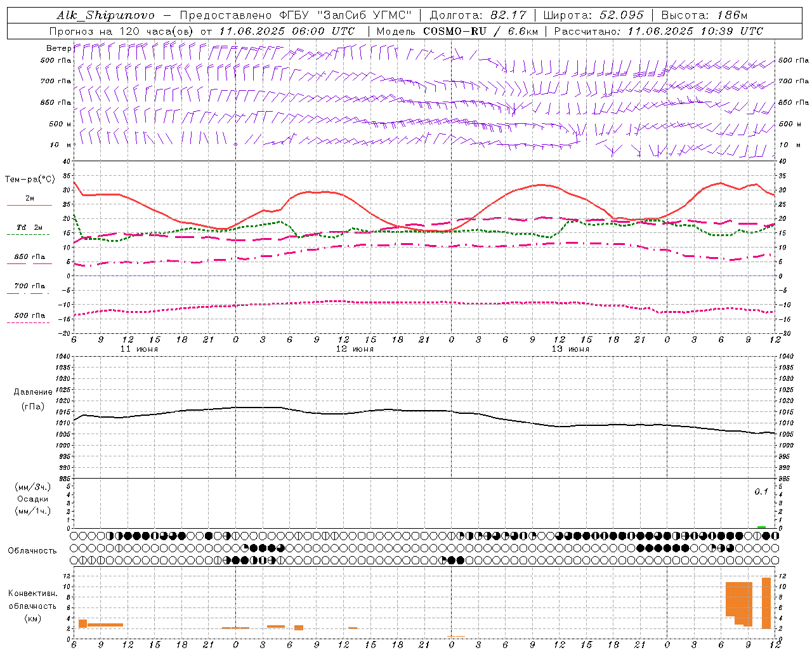Click the Конвективн. label
812x650 pixels.
coord(32,594)
